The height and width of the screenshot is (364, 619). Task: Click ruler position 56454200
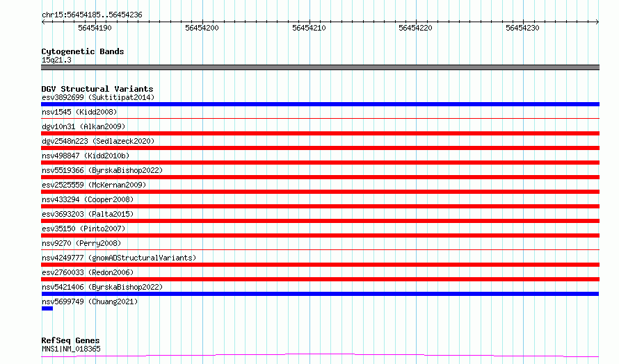click(x=202, y=28)
